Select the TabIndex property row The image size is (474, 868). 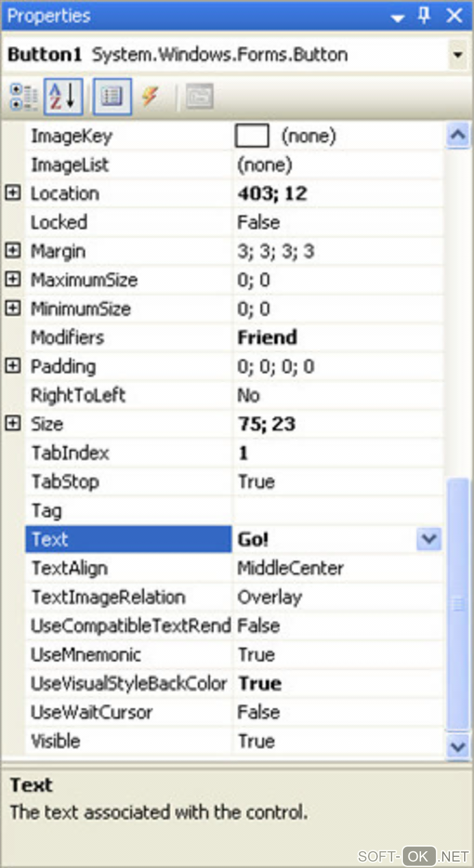tap(70, 453)
